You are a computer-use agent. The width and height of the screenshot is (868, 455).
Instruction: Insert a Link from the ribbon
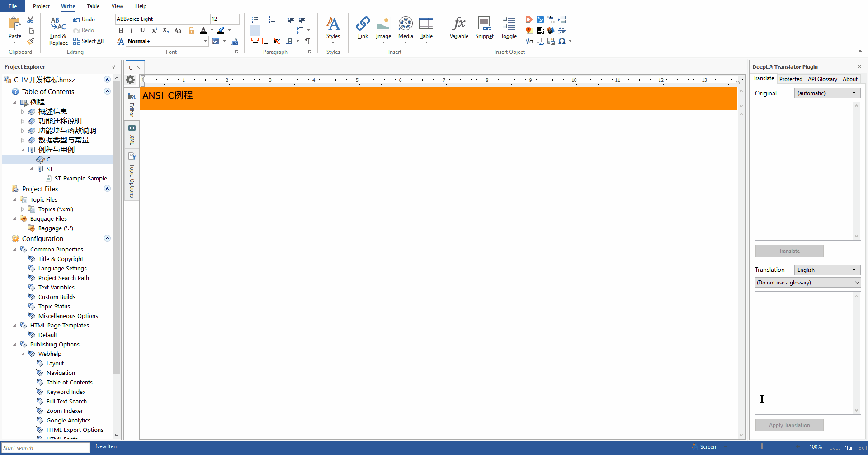pos(363,24)
